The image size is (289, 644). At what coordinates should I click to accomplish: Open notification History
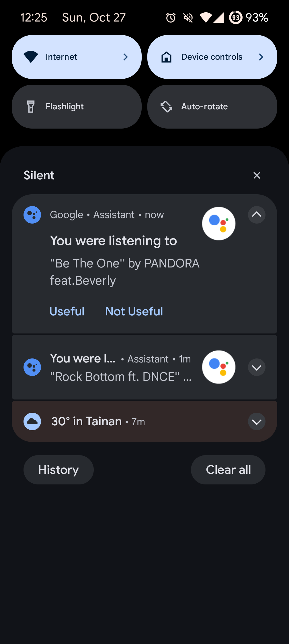tap(58, 470)
